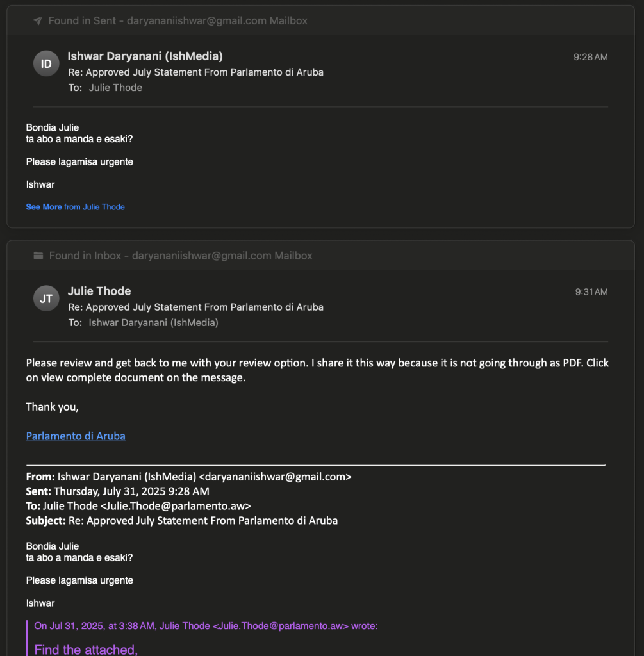
Task: Select recipient Ishwar Daryanani (IshMedia) in To field
Action: coord(154,323)
